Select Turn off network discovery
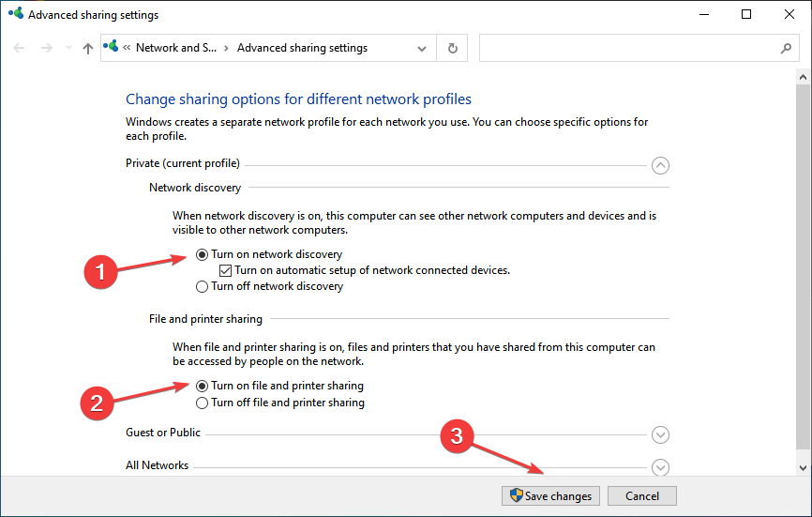The height and width of the screenshot is (517, 812). point(202,286)
